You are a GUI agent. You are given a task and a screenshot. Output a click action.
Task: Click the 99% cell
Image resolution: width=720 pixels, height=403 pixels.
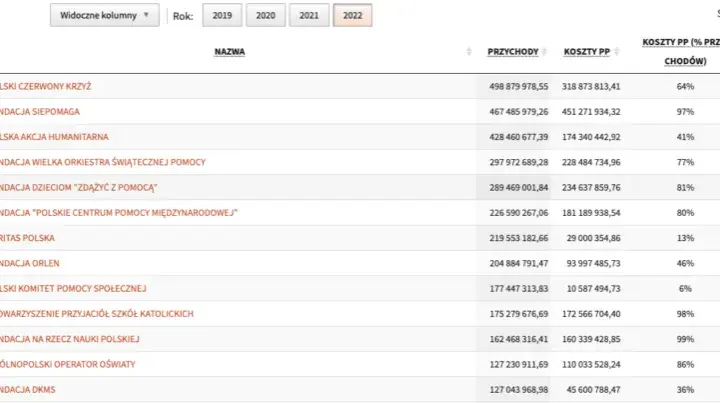tap(685, 339)
